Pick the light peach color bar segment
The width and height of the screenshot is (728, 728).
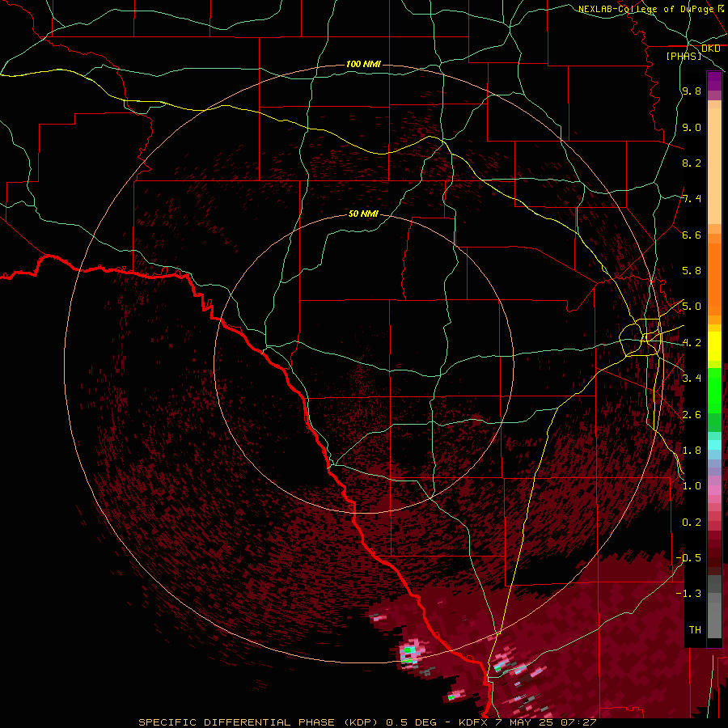(714, 166)
